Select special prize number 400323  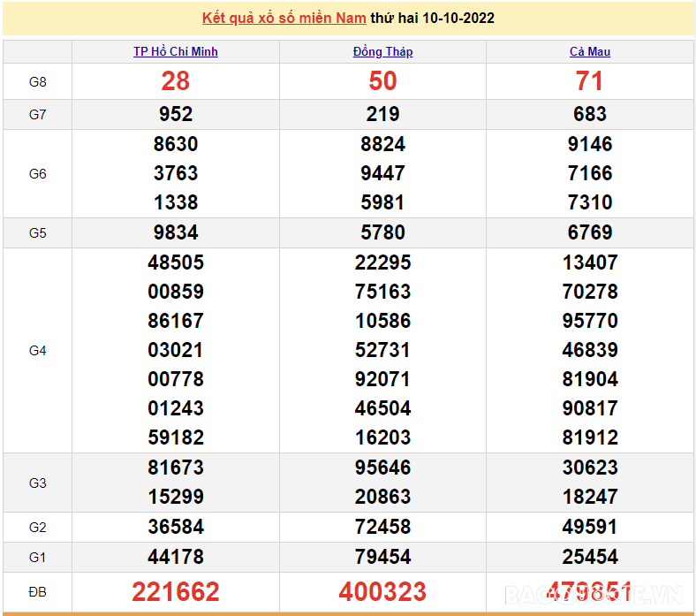382,591
